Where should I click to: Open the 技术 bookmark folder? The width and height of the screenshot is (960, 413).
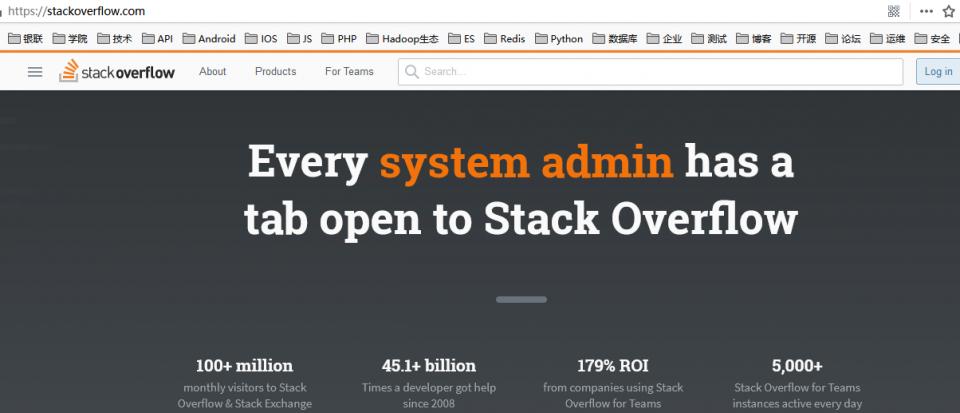(x=114, y=39)
